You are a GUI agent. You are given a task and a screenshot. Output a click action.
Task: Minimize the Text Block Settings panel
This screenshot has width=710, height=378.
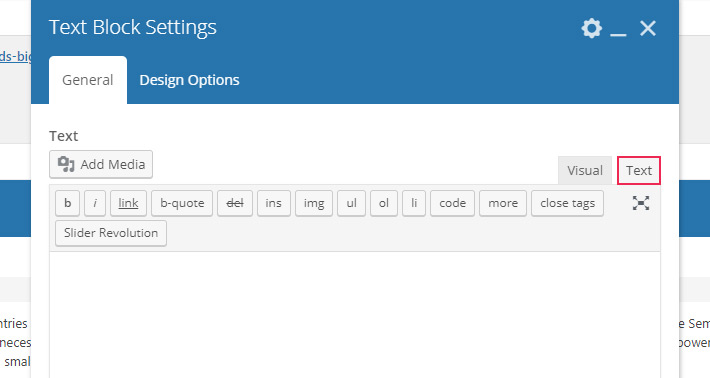(618, 34)
